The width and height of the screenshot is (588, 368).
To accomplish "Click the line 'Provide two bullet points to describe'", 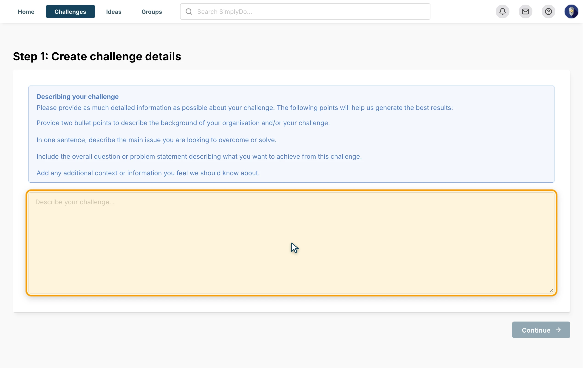I will 183,123.
